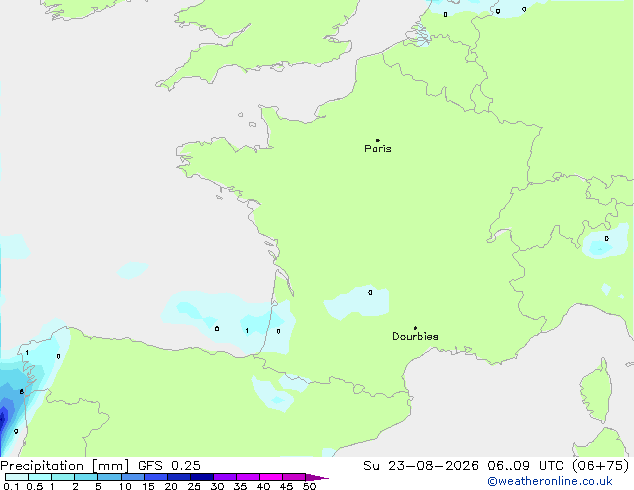This screenshot has height=490, width=634.
Task: Select the 30–35 mm purple swatch
Action: point(224,477)
